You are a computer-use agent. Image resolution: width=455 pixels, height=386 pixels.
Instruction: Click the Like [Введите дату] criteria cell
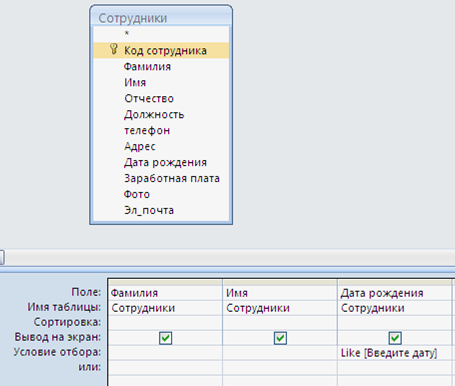point(395,353)
